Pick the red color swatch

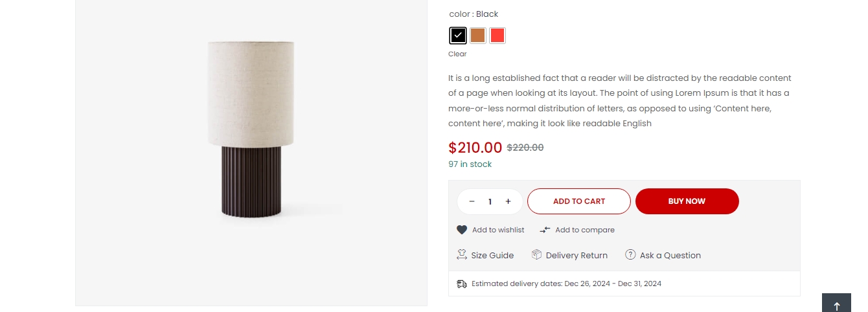coord(497,36)
